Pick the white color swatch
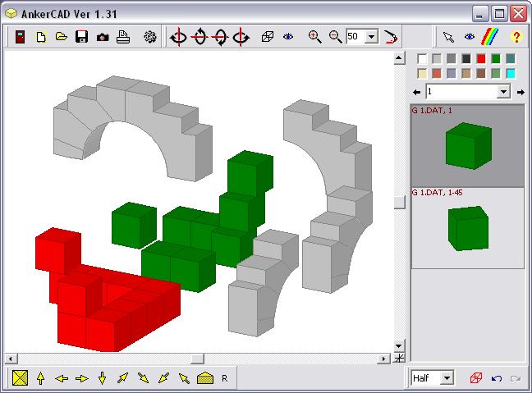Screen dimensions: 532x393 422,59
